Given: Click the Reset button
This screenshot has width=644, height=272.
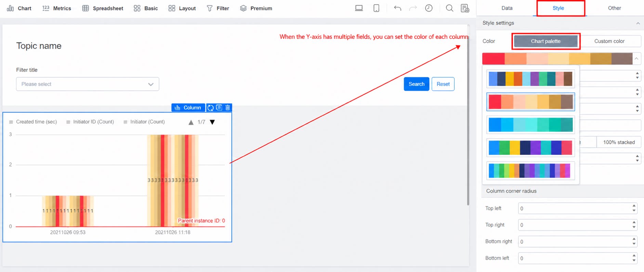Looking at the screenshot, I should [x=443, y=84].
